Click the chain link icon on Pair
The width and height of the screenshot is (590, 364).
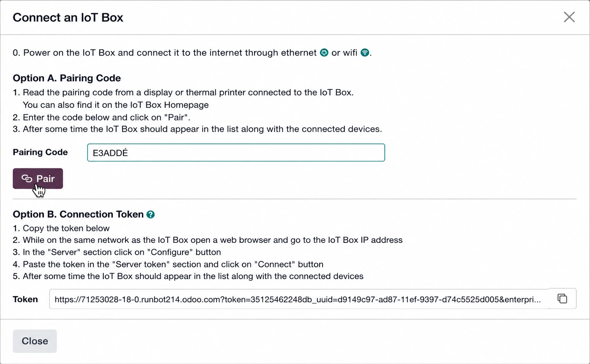click(x=27, y=178)
